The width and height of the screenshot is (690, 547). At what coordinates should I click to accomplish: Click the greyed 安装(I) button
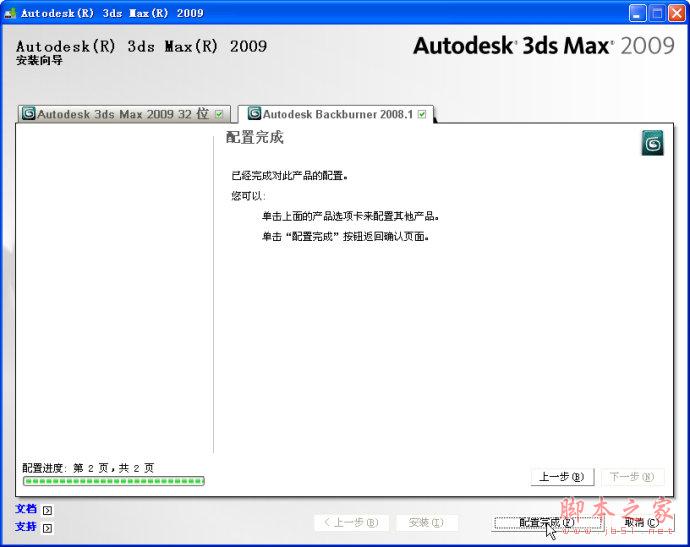426,522
